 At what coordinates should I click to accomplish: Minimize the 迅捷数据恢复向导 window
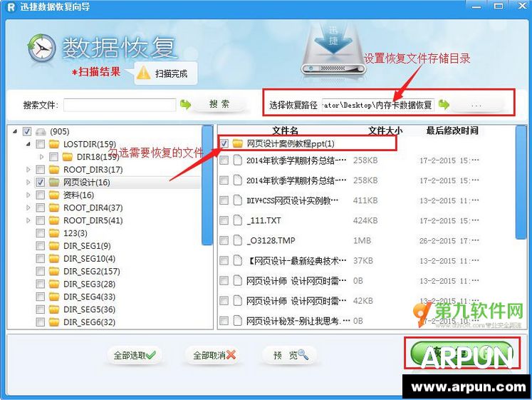(x=476, y=6)
